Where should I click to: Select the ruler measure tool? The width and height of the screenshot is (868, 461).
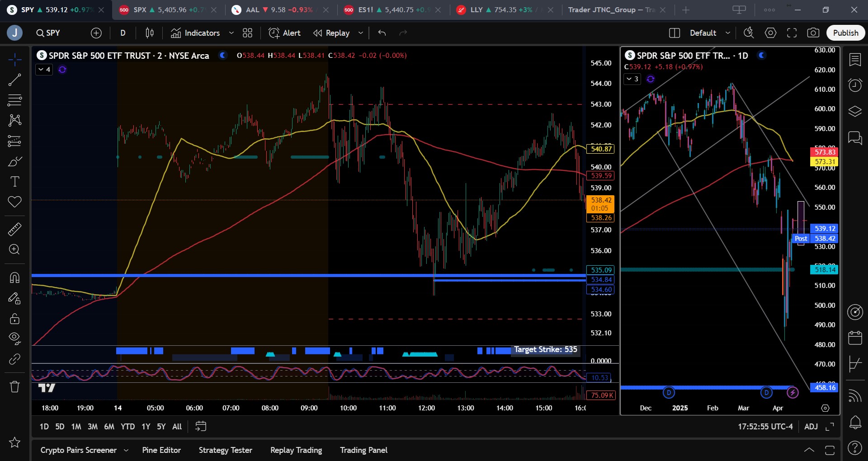coord(14,229)
